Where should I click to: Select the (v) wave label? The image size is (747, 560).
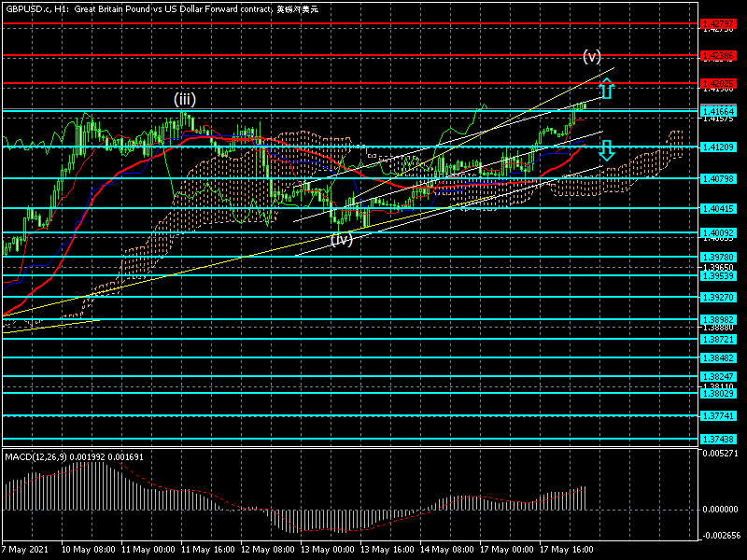(592, 55)
